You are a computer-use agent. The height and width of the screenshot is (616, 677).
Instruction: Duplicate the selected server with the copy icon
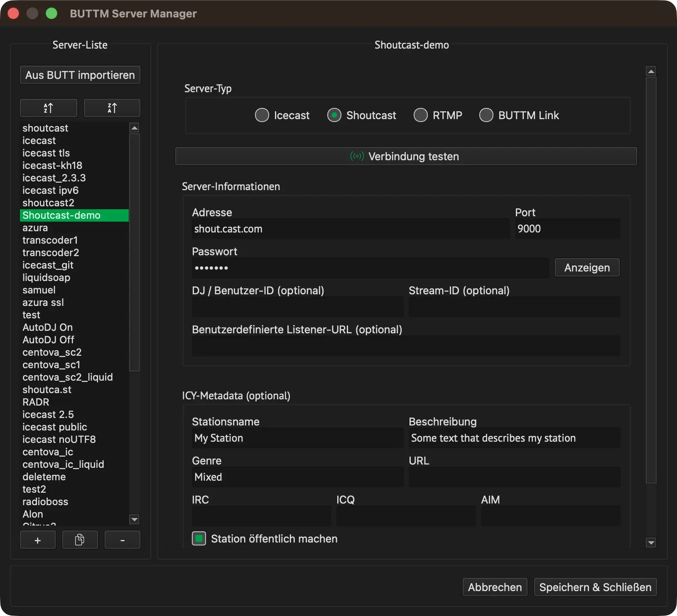[x=80, y=540]
